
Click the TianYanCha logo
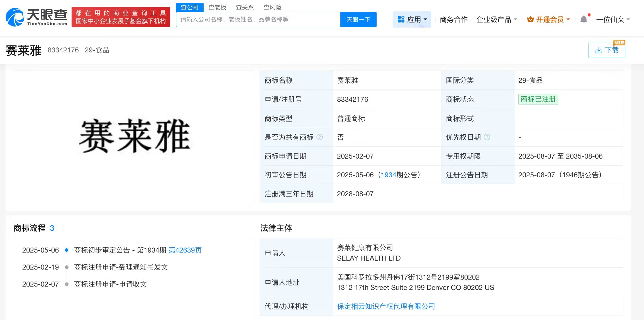(36, 17)
